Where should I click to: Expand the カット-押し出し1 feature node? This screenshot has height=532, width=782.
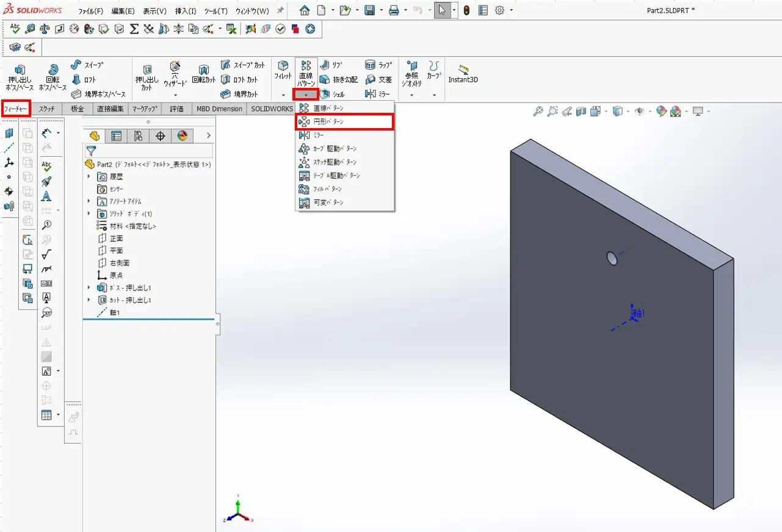[89, 300]
